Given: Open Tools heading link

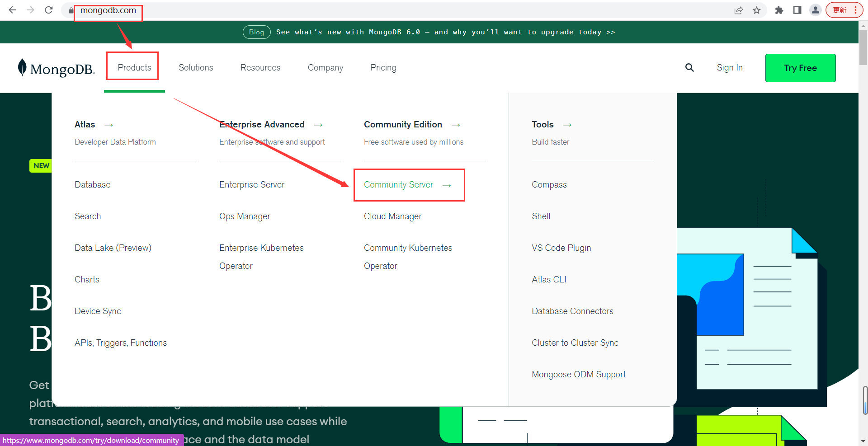Looking at the screenshot, I should pyautogui.click(x=542, y=124).
